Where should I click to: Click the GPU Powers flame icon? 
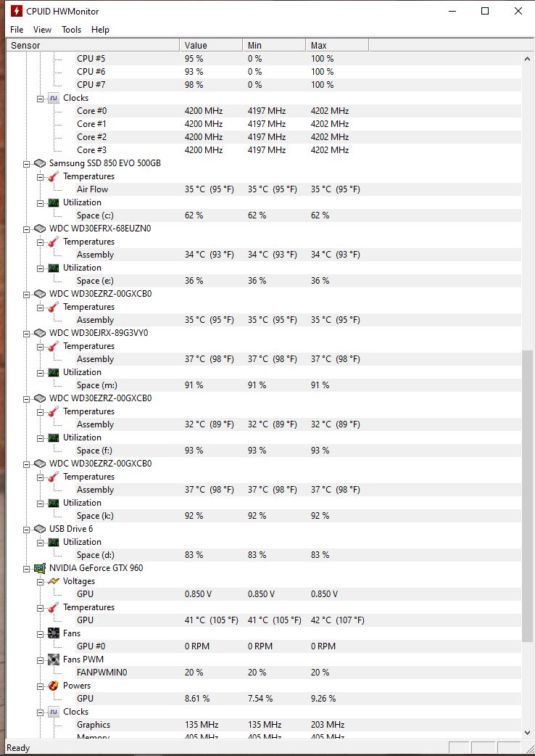point(54,686)
